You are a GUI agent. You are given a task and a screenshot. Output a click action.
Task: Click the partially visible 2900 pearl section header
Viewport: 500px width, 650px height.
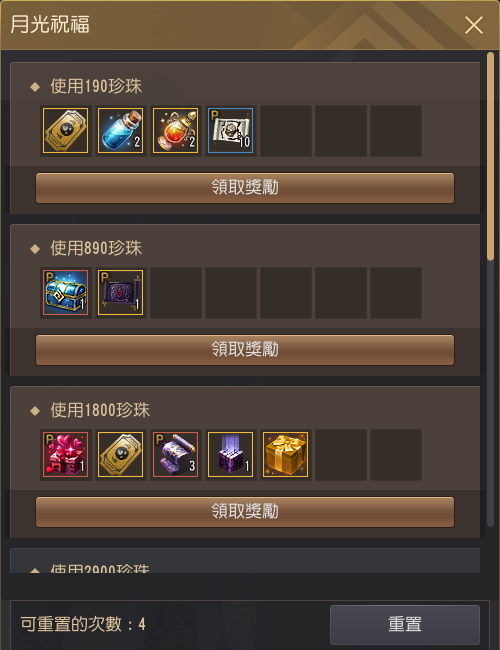click(100, 568)
